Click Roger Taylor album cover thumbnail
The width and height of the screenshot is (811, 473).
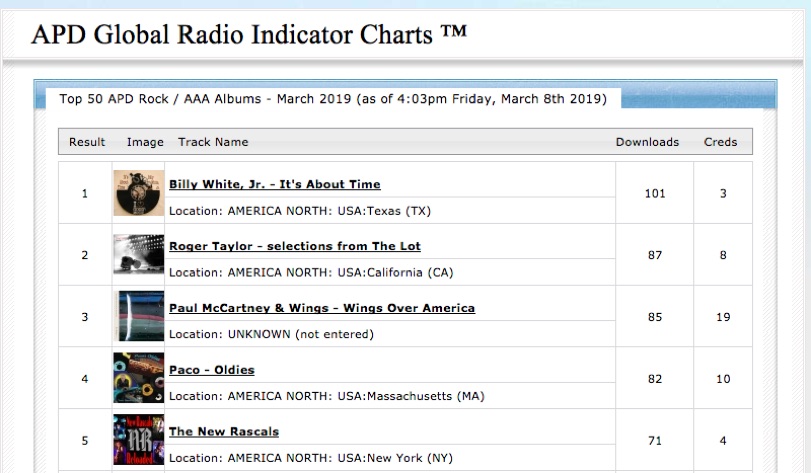tap(138, 255)
